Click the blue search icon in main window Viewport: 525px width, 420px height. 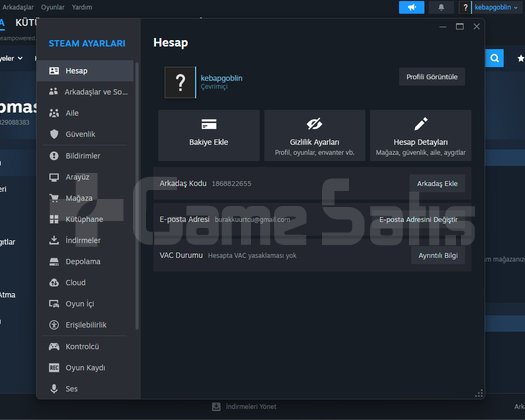tap(494, 58)
